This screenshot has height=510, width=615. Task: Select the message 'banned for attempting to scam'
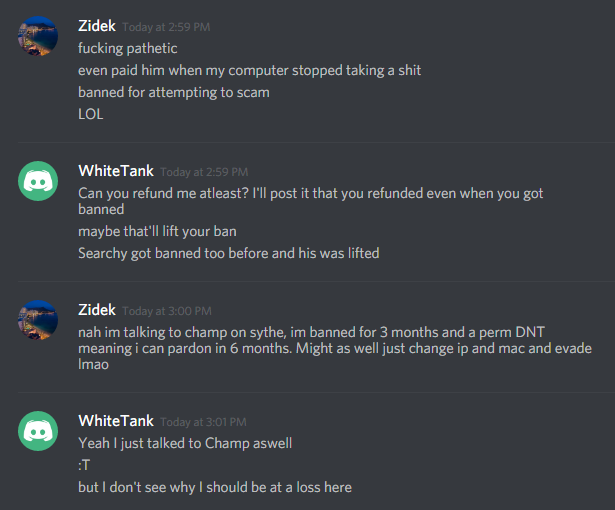(174, 93)
